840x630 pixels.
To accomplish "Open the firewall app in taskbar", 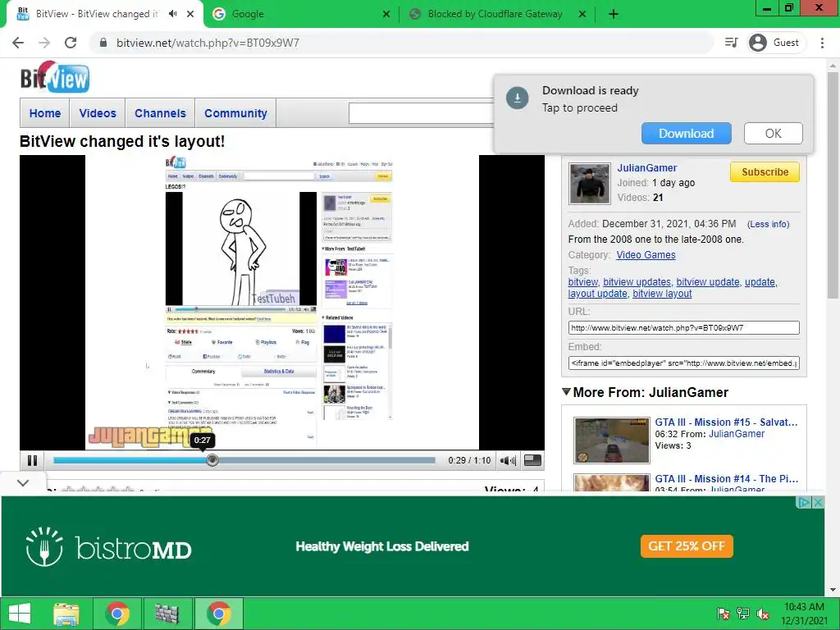I will tap(167, 613).
